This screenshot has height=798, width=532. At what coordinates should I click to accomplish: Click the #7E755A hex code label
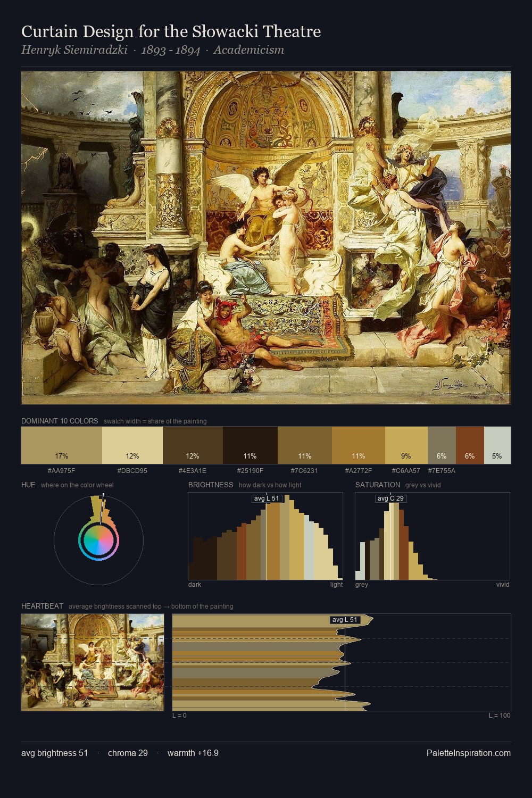442,471
